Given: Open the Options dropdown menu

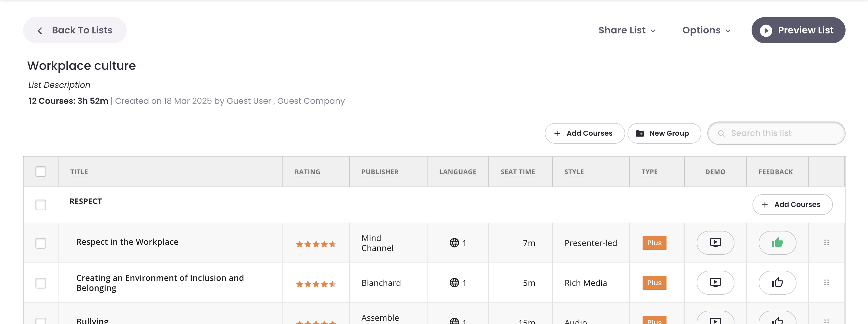Looking at the screenshot, I should coord(706,30).
